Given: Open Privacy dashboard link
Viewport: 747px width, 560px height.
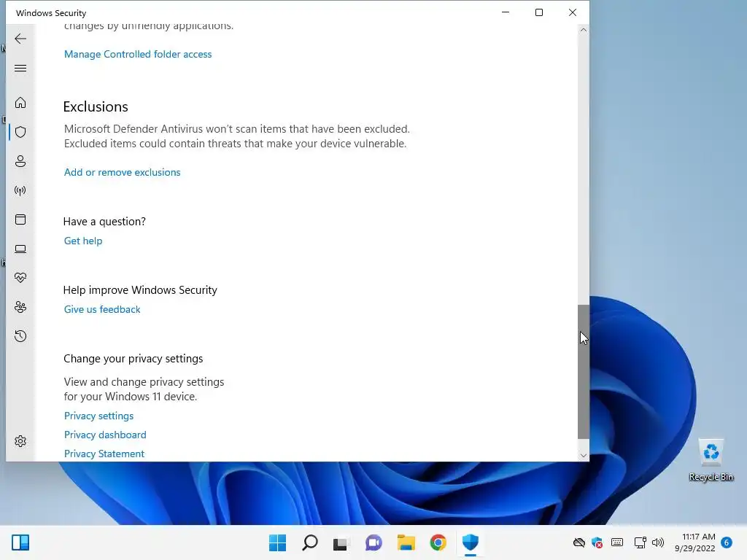Looking at the screenshot, I should pos(105,435).
